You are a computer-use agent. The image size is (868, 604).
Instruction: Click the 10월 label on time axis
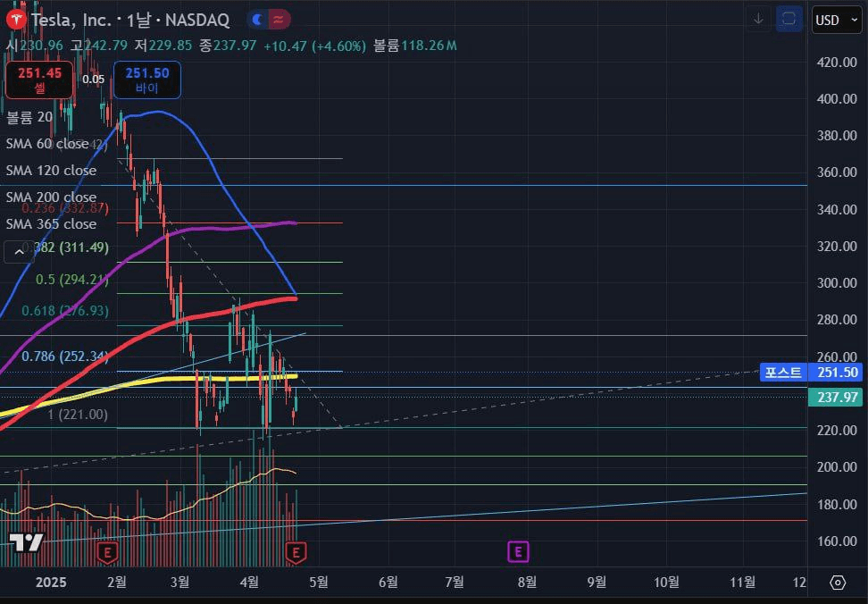point(666,583)
